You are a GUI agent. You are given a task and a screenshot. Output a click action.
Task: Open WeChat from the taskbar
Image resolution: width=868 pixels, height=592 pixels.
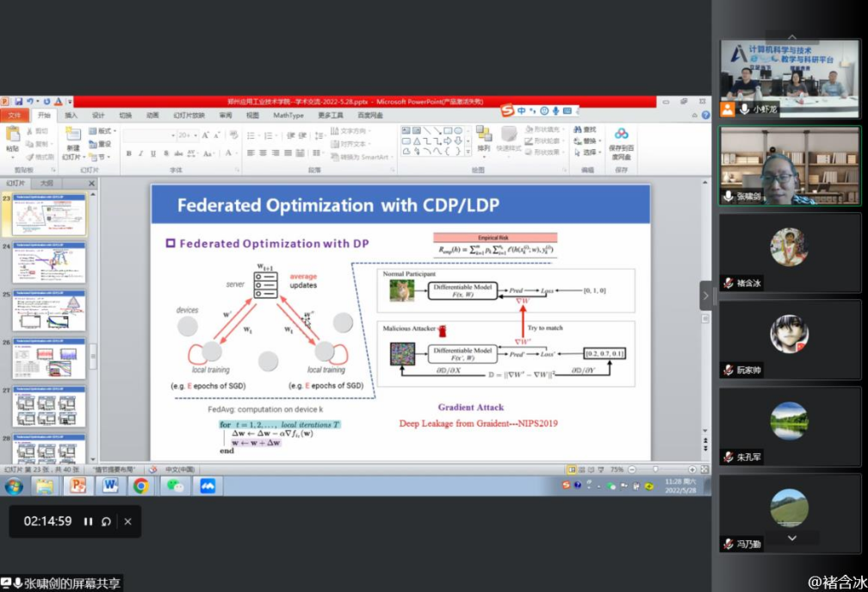pyautogui.click(x=175, y=486)
